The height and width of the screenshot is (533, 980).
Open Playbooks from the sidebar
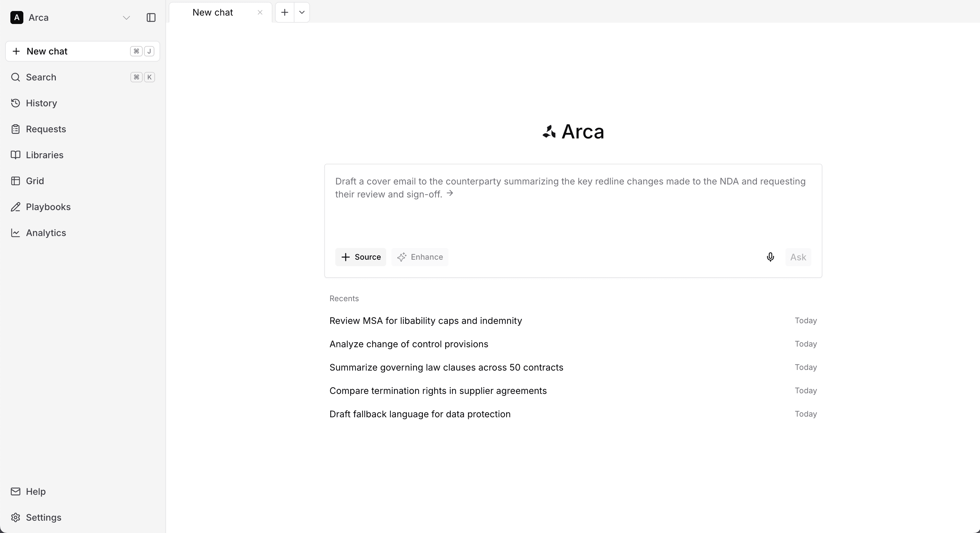(48, 207)
